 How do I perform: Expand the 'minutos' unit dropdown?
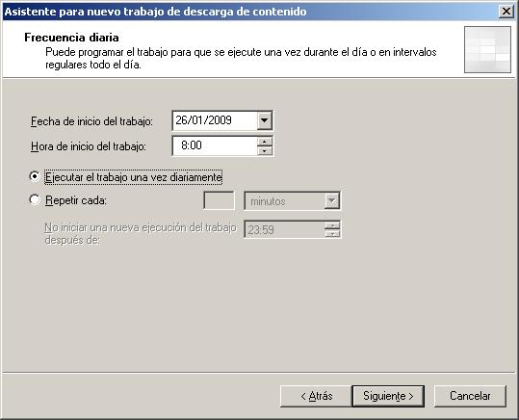[x=332, y=200]
